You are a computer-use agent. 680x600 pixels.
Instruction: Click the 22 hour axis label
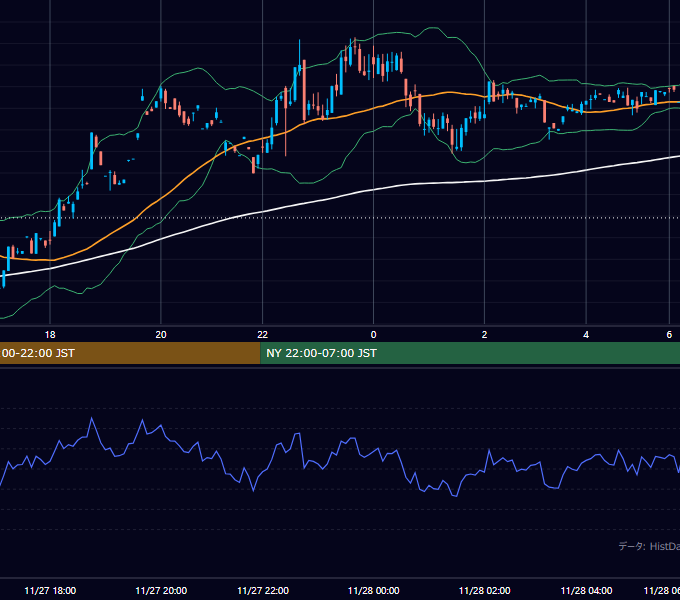[262, 335]
